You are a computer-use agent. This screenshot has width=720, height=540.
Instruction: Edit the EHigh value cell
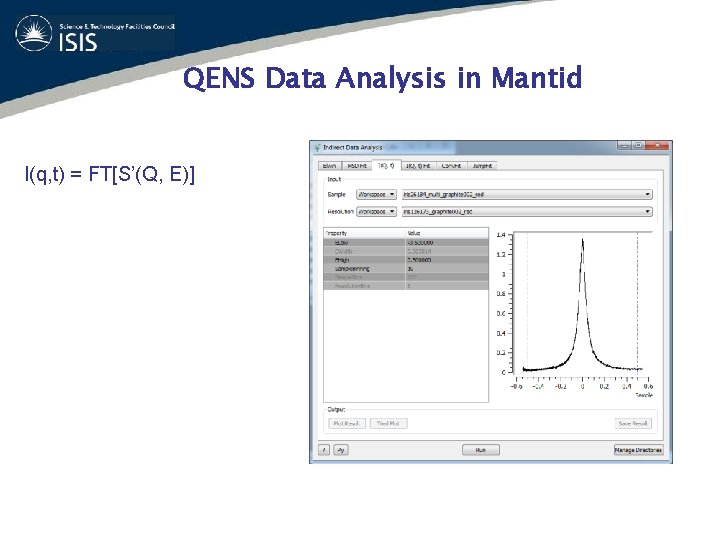tap(447, 260)
